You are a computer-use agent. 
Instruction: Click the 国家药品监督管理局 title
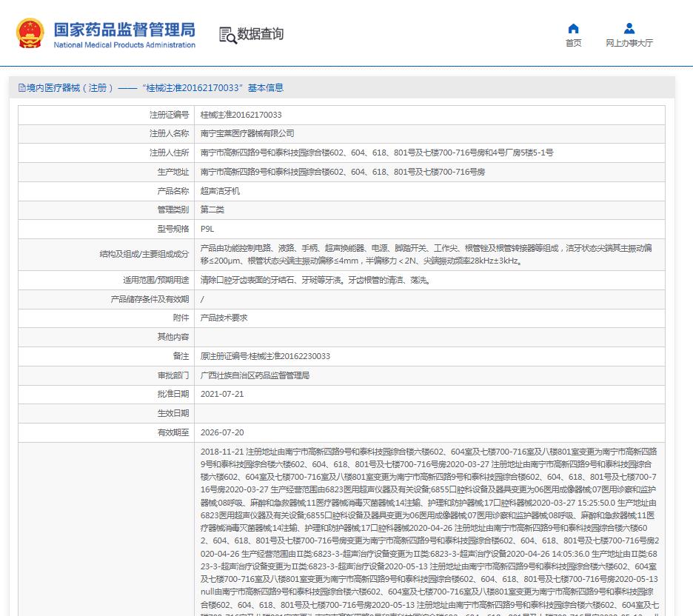pos(124,30)
